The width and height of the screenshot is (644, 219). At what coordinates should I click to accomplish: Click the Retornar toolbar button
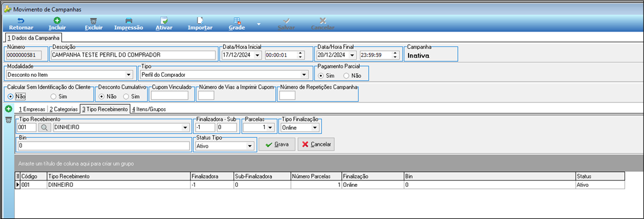pyautogui.click(x=21, y=24)
